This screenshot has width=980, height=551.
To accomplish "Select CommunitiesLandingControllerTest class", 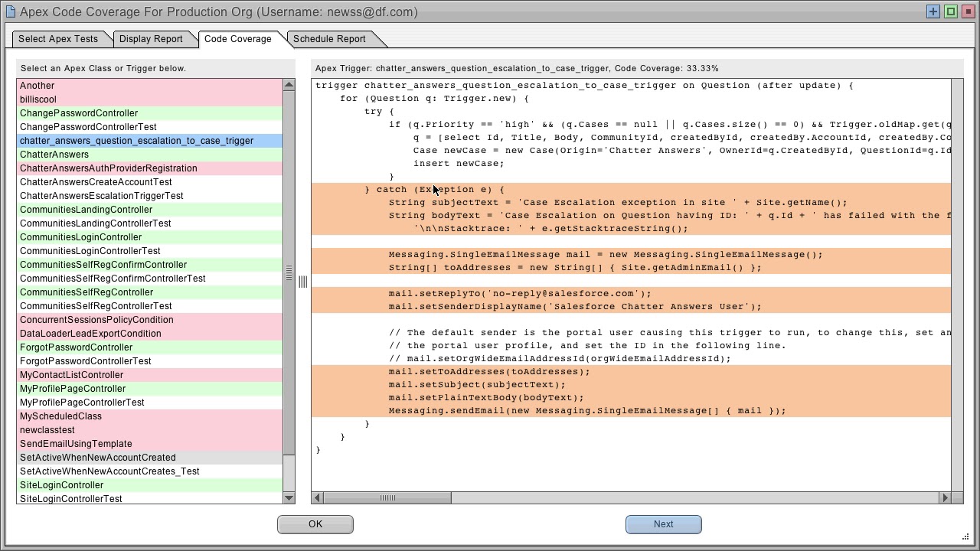I will (x=150, y=223).
